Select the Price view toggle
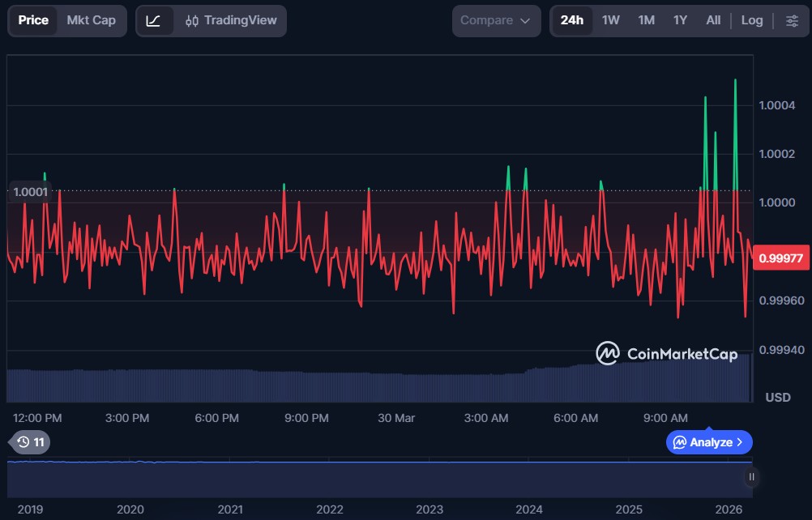 tap(34, 20)
